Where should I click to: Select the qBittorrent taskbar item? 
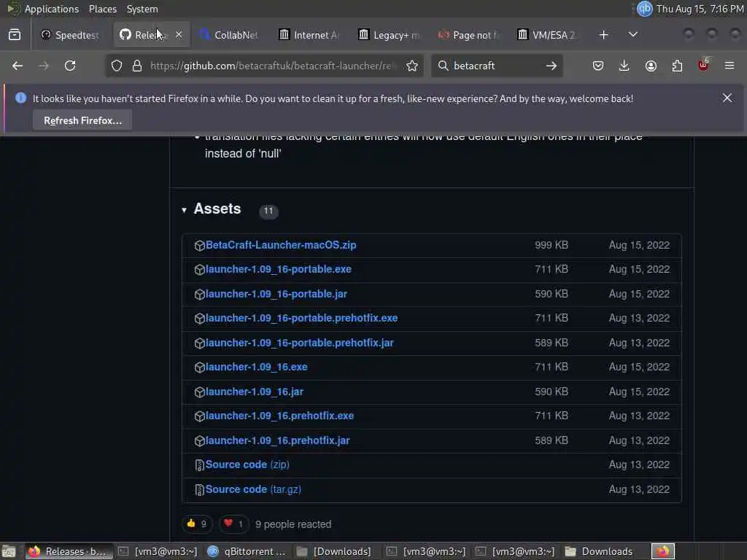pyautogui.click(x=247, y=551)
